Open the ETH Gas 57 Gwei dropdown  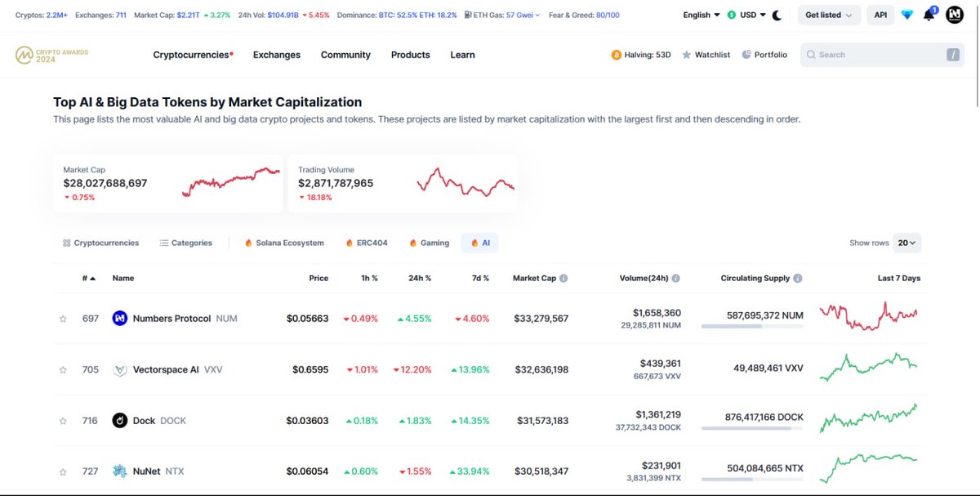pos(501,15)
